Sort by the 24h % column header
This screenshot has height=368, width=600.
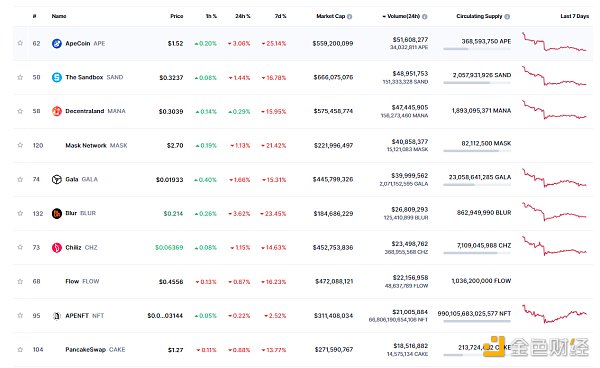243,16
